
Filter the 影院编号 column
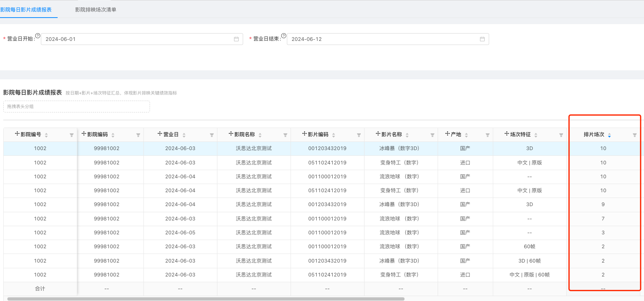point(72,135)
